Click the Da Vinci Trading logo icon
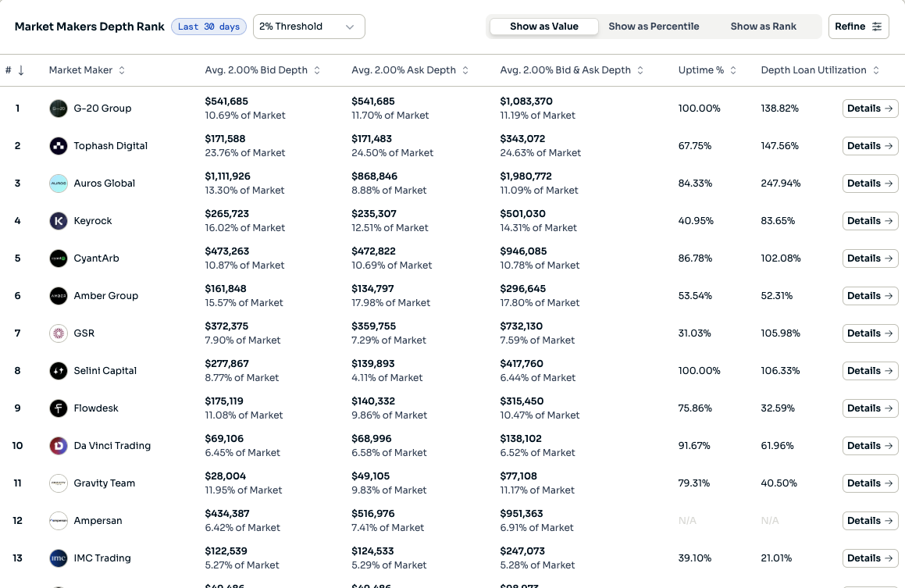The width and height of the screenshot is (905, 588). click(x=59, y=446)
